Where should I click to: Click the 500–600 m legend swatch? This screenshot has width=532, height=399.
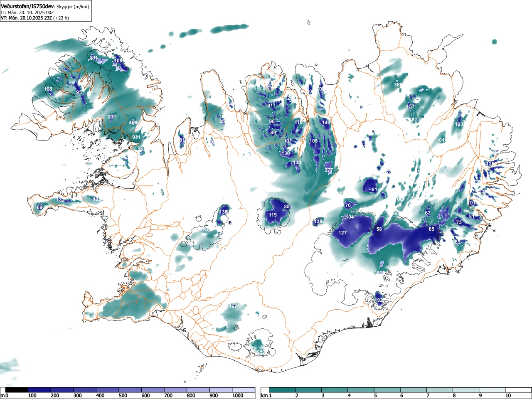click(131, 390)
